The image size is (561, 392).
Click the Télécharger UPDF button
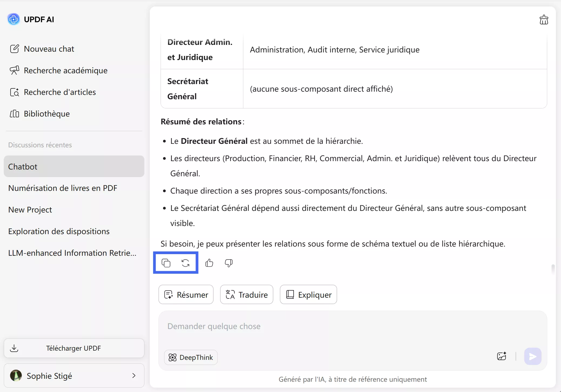tap(74, 348)
